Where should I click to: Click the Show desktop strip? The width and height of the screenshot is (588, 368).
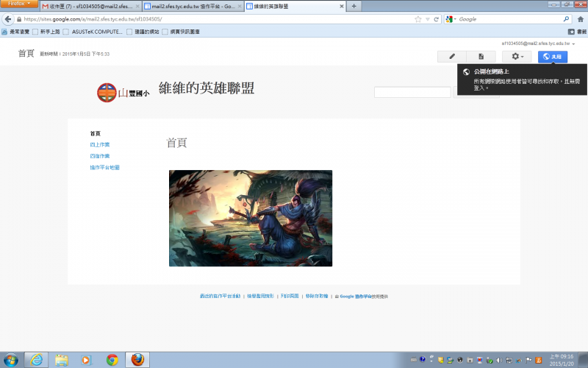pos(584,360)
